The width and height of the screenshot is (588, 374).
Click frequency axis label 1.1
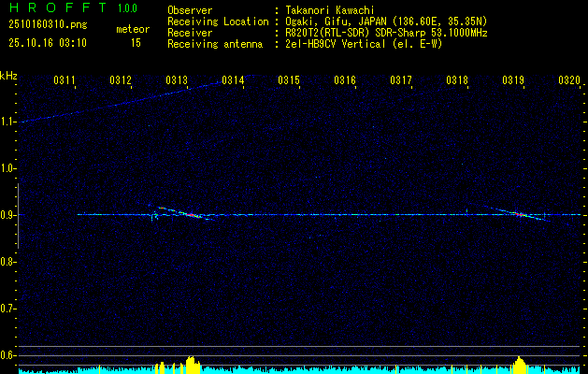[x=7, y=122]
